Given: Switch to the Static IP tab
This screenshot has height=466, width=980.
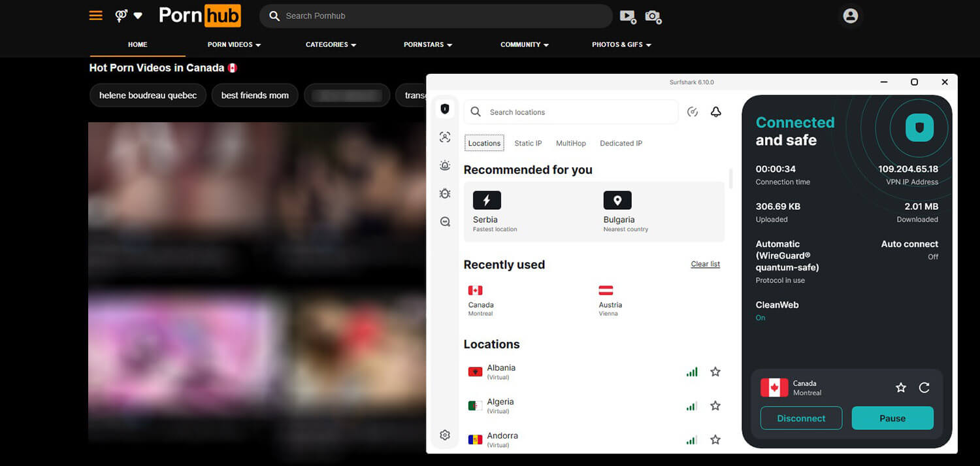Looking at the screenshot, I should coord(528,143).
